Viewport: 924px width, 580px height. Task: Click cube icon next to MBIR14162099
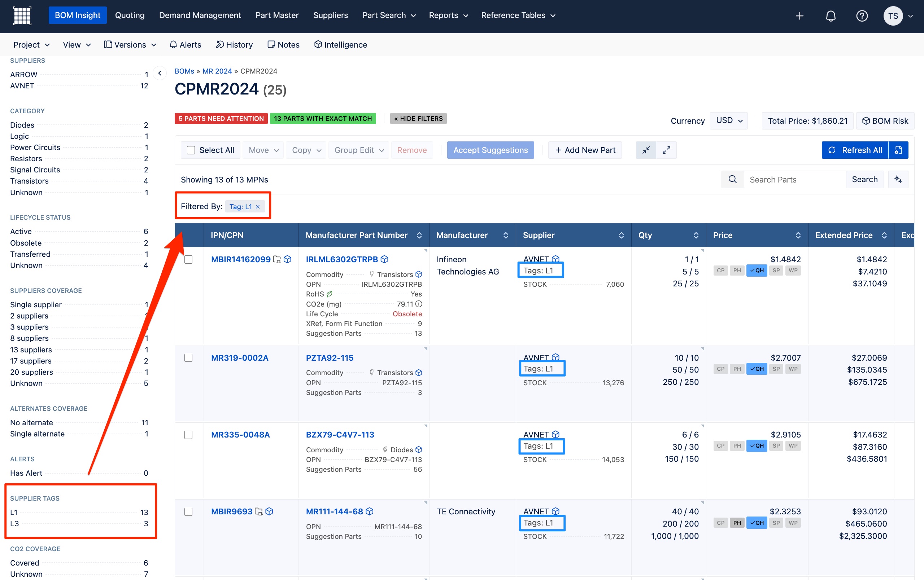point(287,260)
